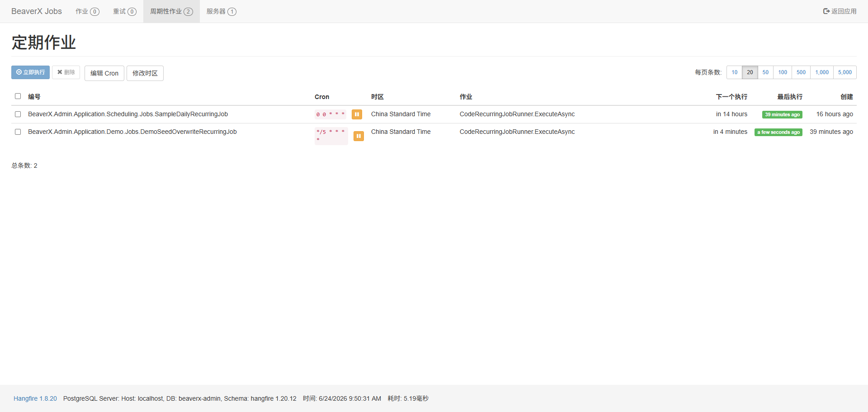Click the 编辑 Cron button

[104, 73]
